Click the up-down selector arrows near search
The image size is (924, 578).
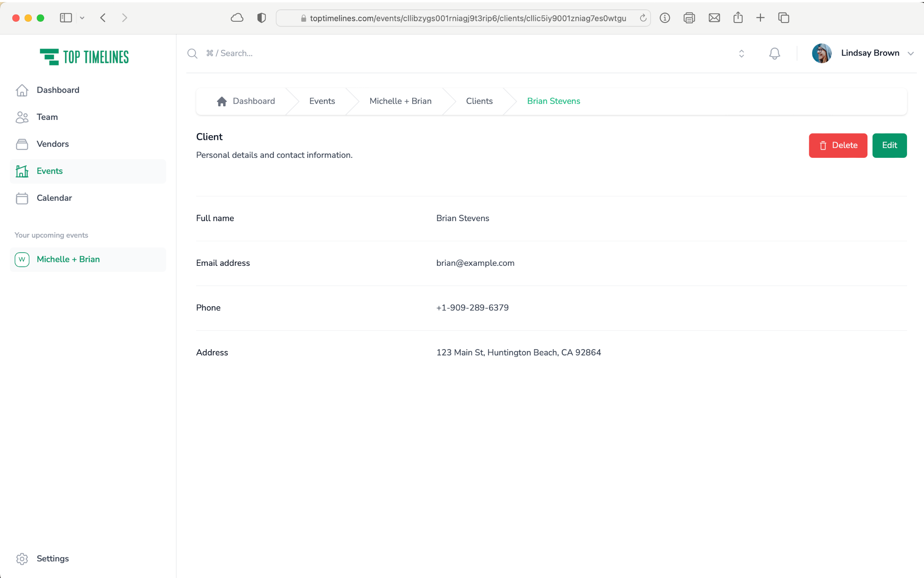741,54
